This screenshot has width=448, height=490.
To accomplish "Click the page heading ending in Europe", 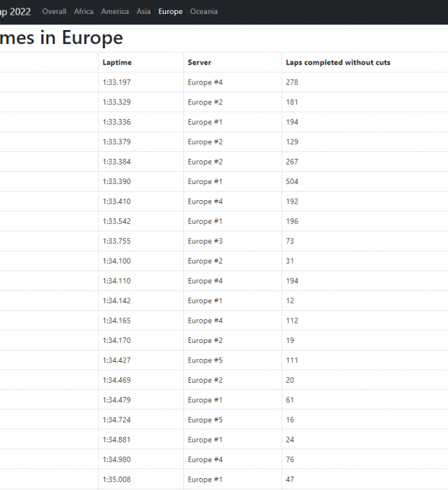I will coord(62,38).
